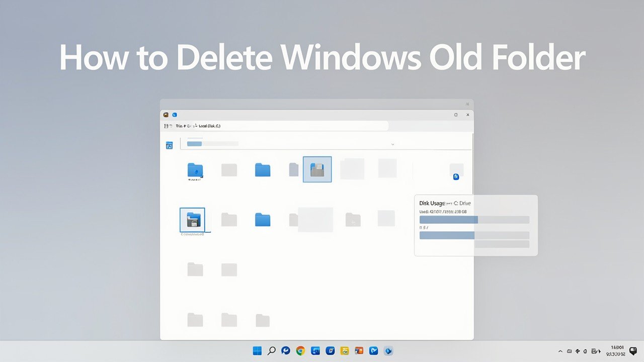Close the front Explorer window
The image size is (644, 362).
point(468,115)
